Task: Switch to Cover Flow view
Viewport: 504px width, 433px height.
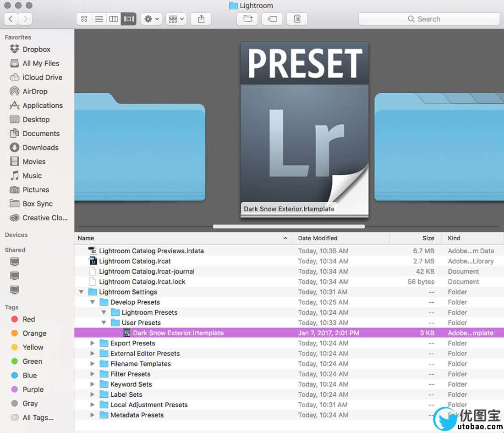Action: click(129, 19)
